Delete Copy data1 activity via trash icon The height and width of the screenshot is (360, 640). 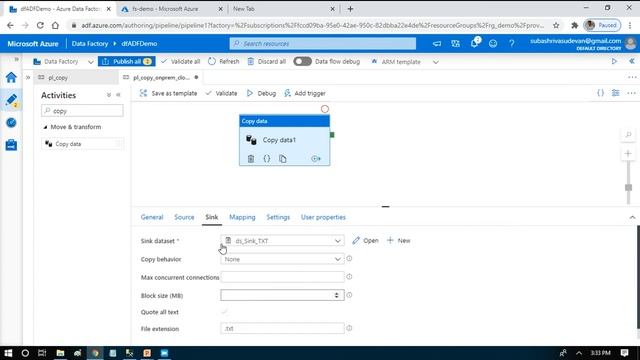click(251, 159)
